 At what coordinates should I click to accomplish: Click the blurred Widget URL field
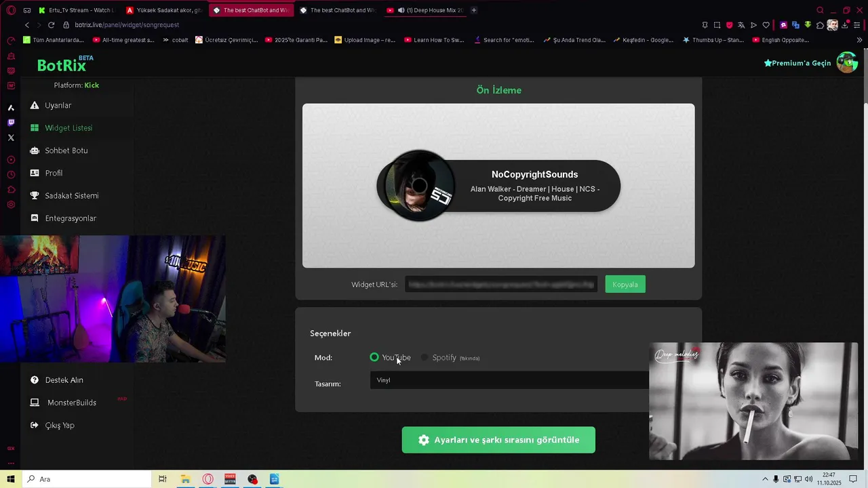point(501,285)
